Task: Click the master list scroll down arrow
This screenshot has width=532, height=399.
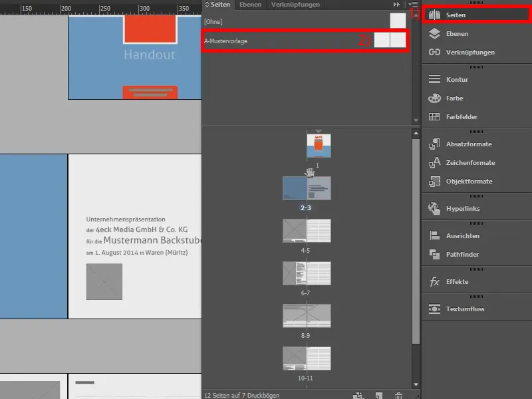Action: pos(416,120)
